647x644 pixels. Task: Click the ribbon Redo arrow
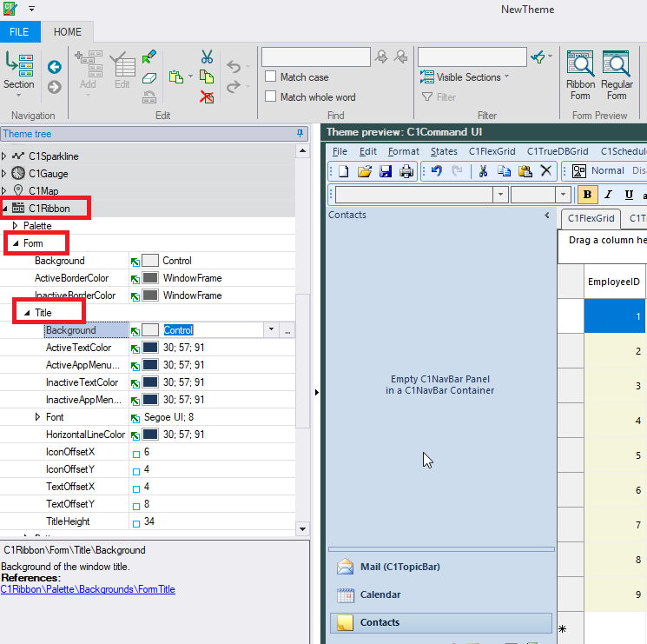pos(234,86)
